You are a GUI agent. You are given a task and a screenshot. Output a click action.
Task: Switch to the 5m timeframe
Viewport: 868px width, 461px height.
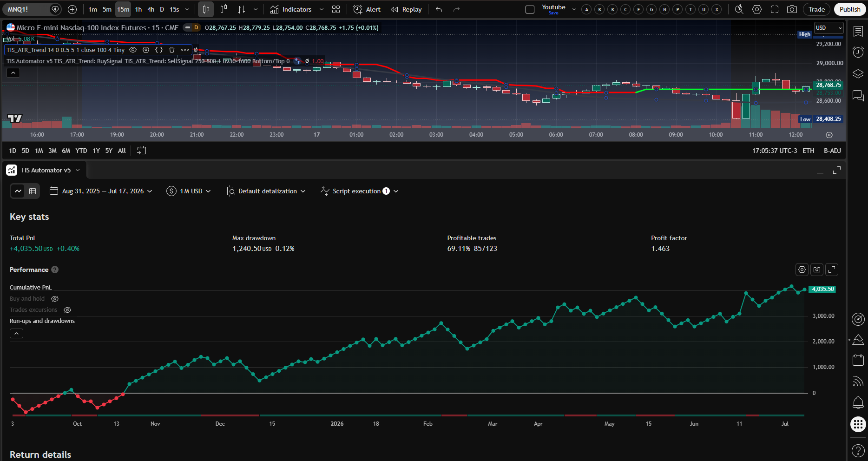click(x=107, y=9)
